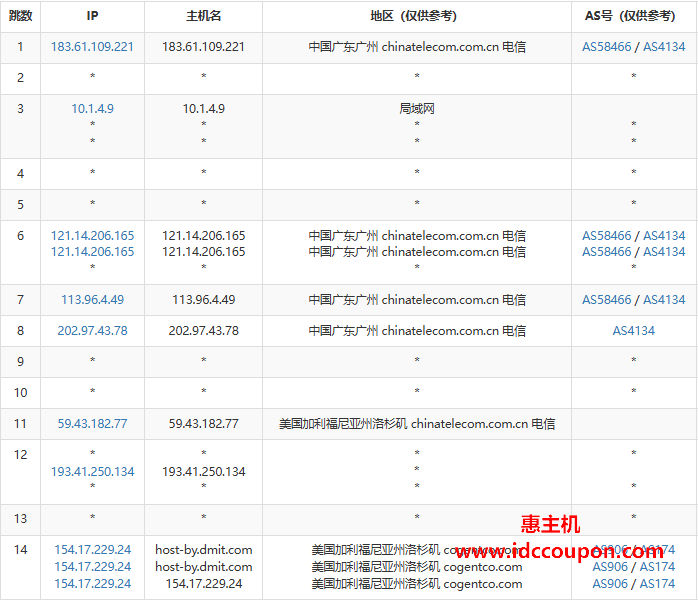Open the AS906 link in hop 14's last line
The width and height of the screenshot is (698, 601).
point(610,583)
